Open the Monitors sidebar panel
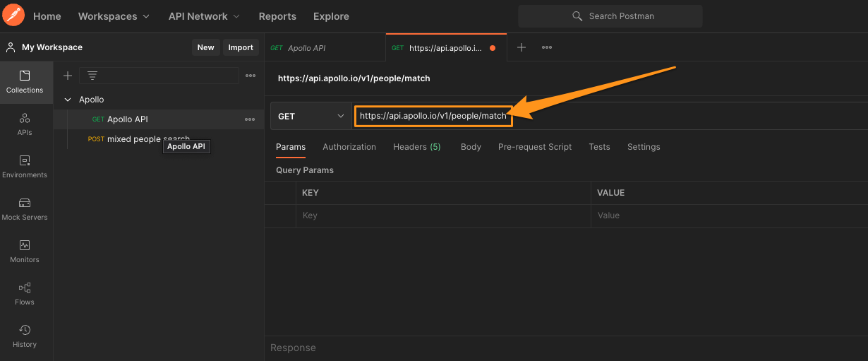This screenshot has width=868, height=361. pyautogui.click(x=25, y=251)
